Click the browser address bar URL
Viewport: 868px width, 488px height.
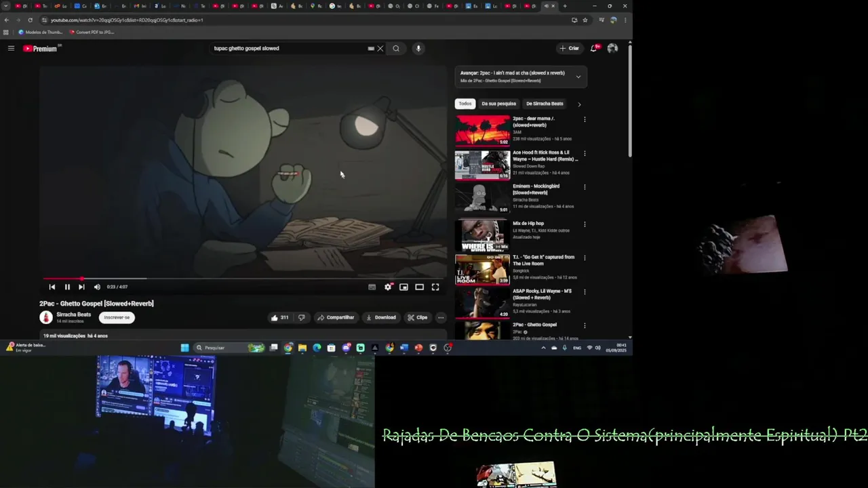click(x=127, y=20)
